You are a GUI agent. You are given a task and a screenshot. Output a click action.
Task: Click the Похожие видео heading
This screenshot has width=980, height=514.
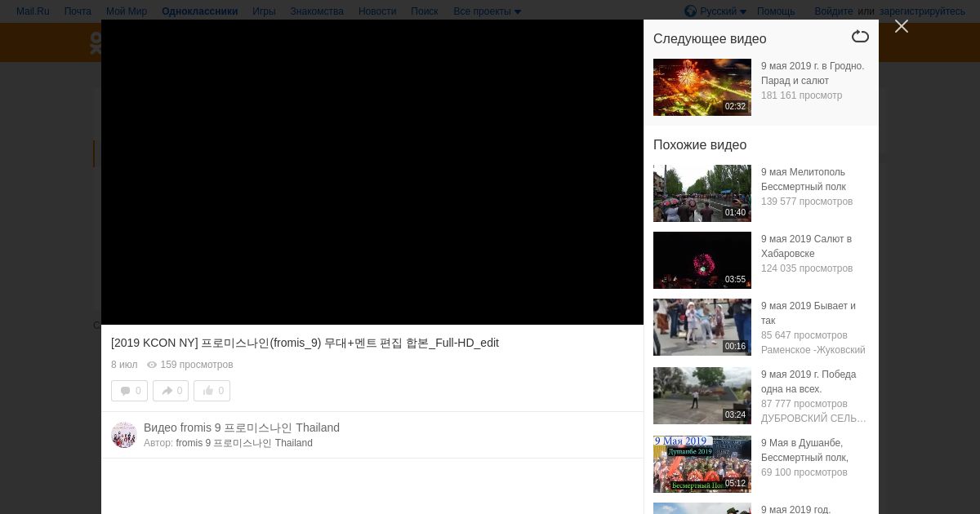(x=700, y=145)
